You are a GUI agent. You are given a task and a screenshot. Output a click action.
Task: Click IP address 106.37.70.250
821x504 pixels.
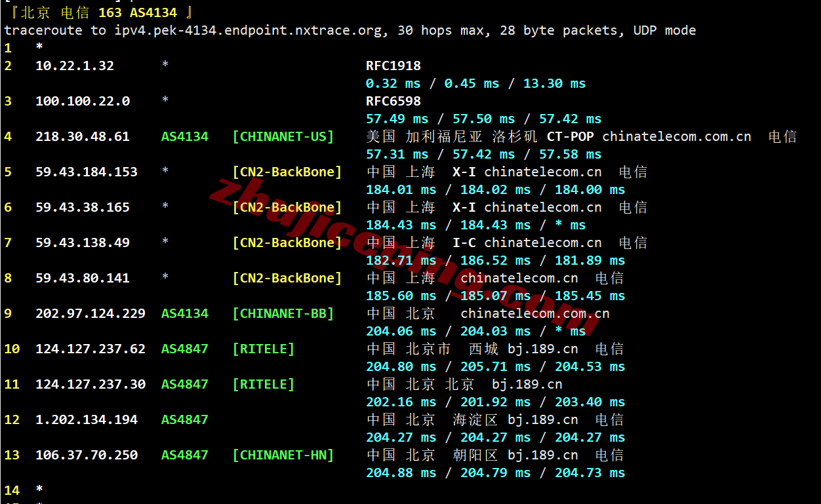coord(87,455)
